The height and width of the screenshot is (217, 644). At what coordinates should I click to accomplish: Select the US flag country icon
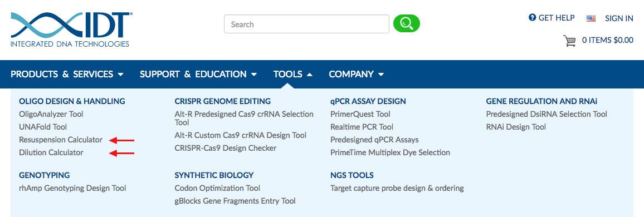[591, 18]
